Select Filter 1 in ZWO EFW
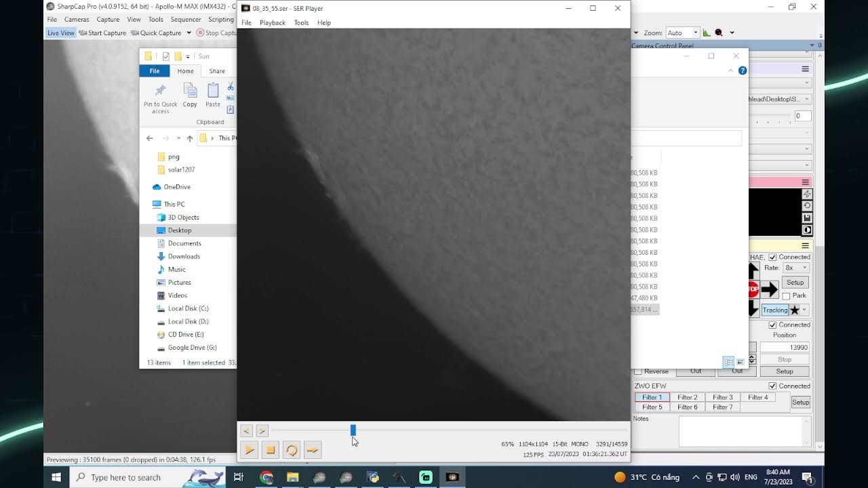The width and height of the screenshot is (868, 488). pyautogui.click(x=652, y=397)
